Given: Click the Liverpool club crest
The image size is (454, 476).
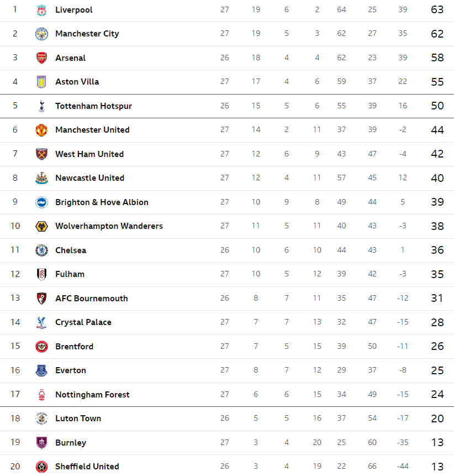Looking at the screenshot, I should [41, 10].
